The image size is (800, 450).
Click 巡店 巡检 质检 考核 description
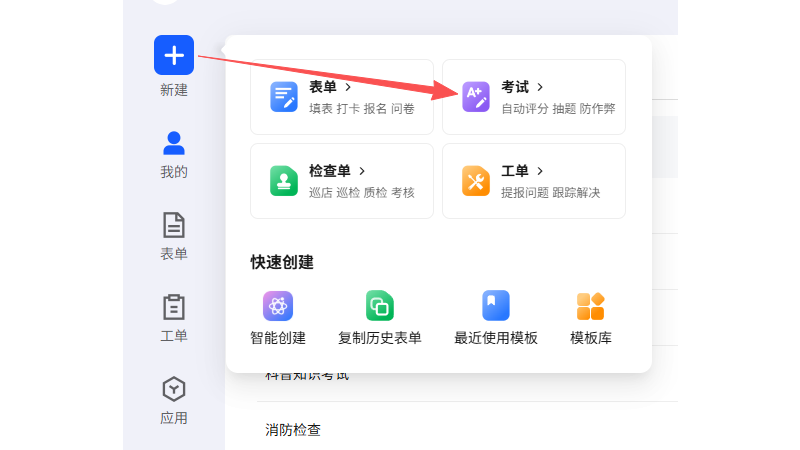[362, 193]
